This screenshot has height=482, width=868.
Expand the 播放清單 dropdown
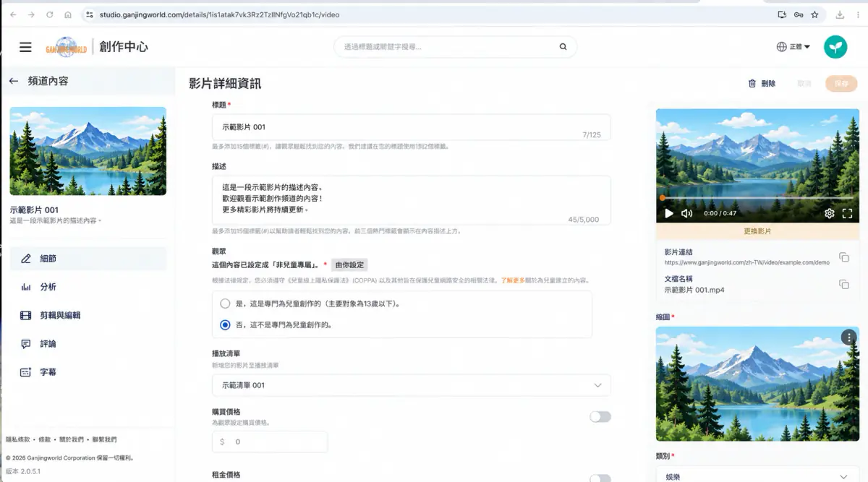(411, 385)
